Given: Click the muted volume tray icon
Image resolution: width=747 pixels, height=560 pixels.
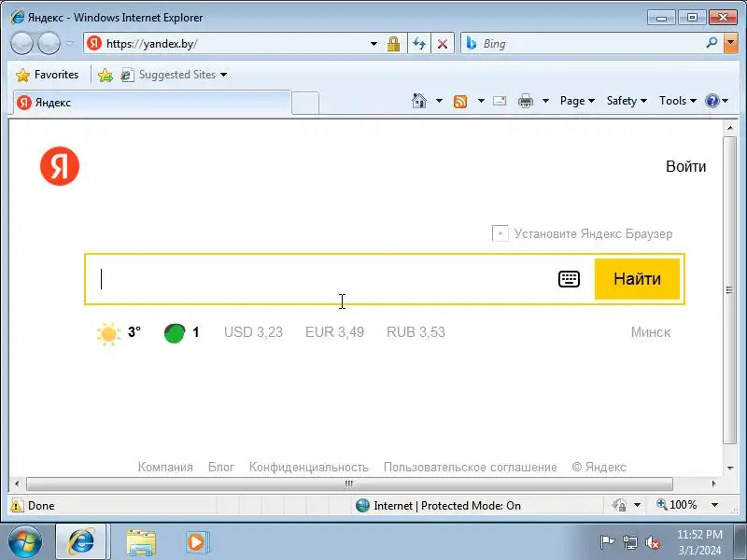Looking at the screenshot, I should pyautogui.click(x=652, y=542).
